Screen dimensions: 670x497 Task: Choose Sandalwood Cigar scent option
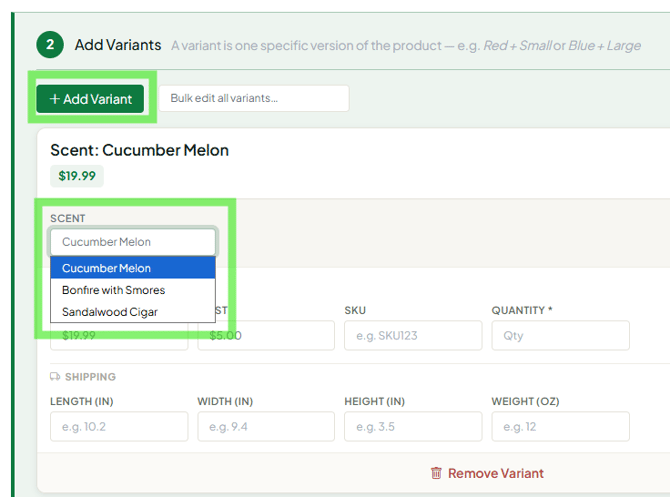pos(133,312)
